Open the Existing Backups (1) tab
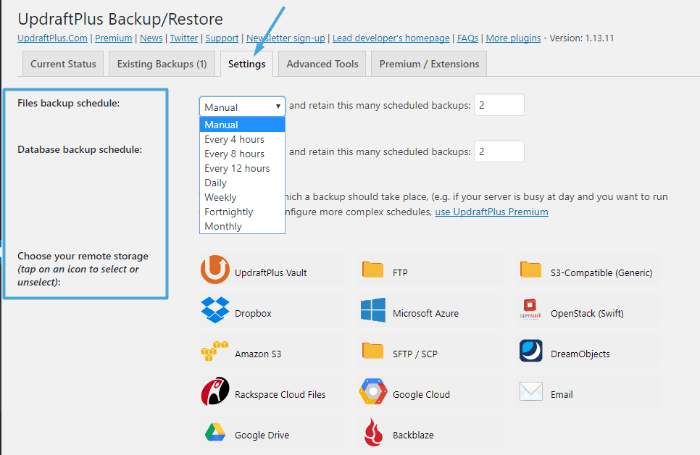This screenshot has width=700, height=455. (162, 64)
